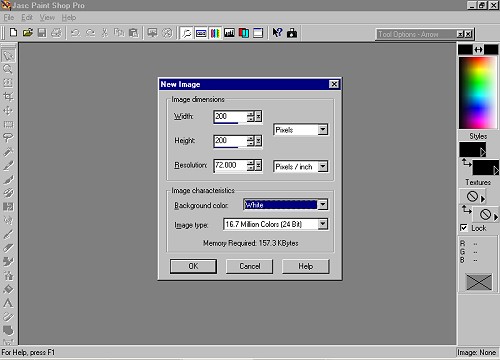500x360 pixels.
Task: Close the Tool Options - Arrow window
Action: click(468, 34)
